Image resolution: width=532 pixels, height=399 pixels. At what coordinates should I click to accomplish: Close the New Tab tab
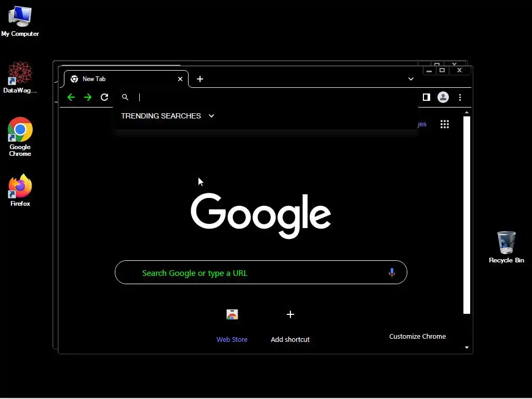click(x=180, y=79)
